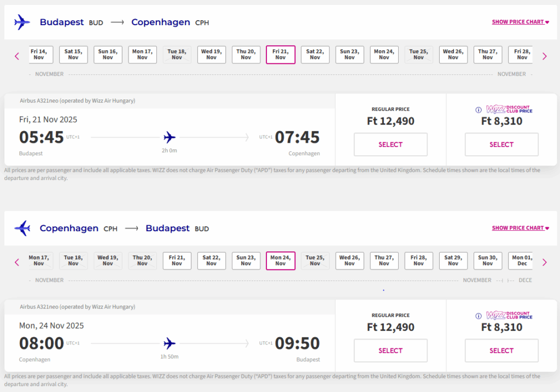This screenshot has width=560, height=392.
Task: Select Discount Club price for return flight
Action: [x=501, y=350]
